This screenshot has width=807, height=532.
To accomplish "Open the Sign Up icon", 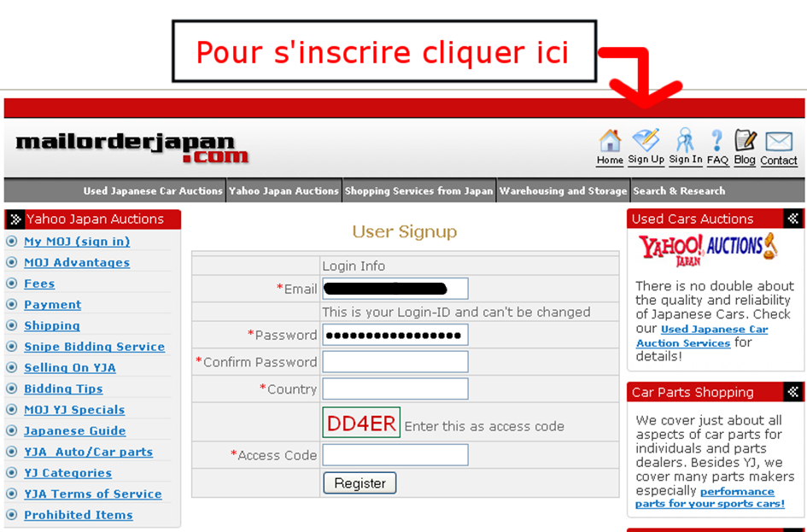I will (646, 140).
